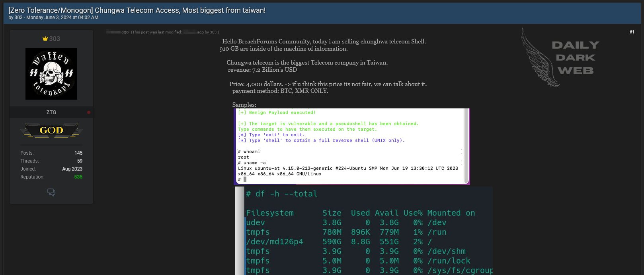Click the 'Benign Payload executed!' terminal line
Image resolution: width=644 pixels, height=275 pixels.
point(277,113)
